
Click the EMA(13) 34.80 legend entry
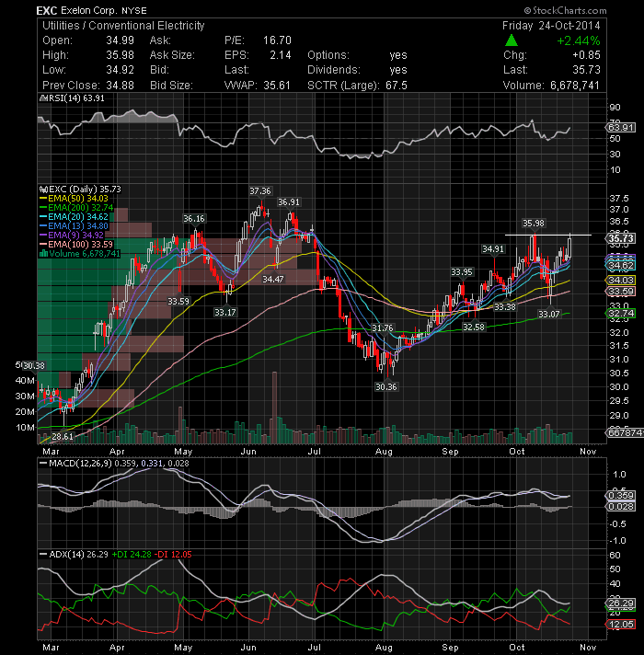[x=74, y=226]
